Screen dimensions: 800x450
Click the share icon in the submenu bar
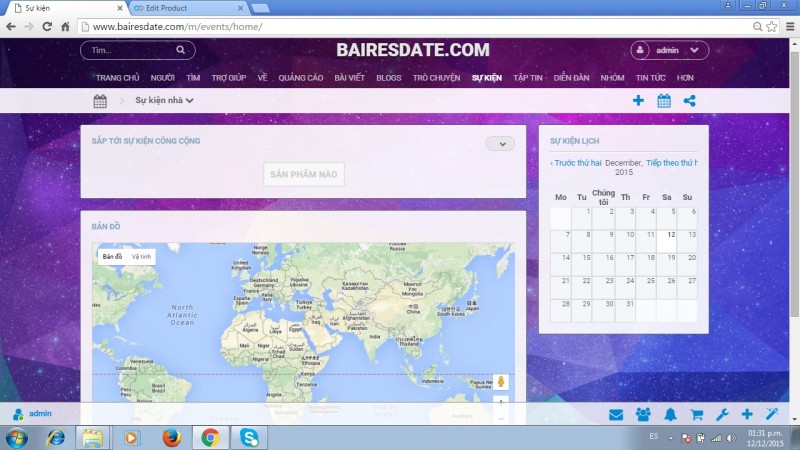coord(689,101)
